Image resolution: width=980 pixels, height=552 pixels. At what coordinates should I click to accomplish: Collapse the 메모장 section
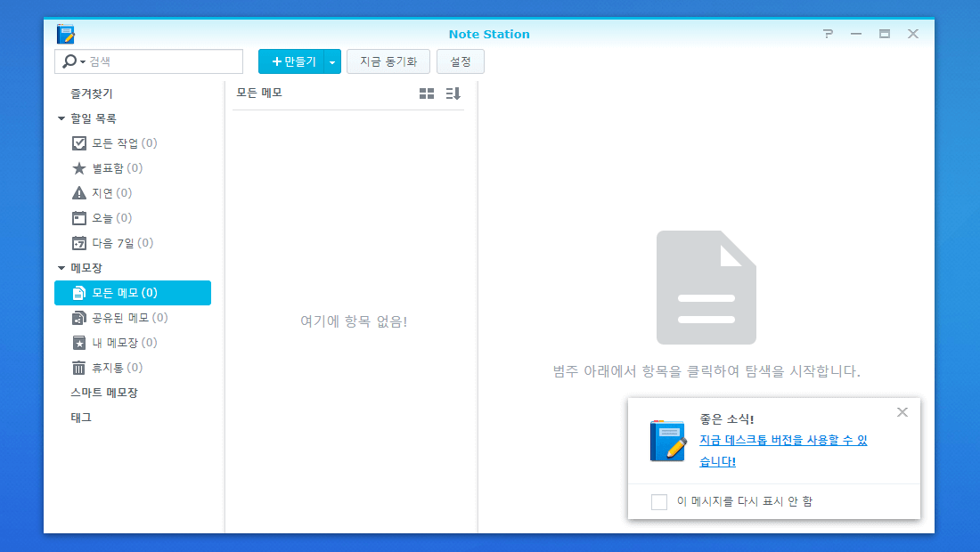[x=61, y=268]
